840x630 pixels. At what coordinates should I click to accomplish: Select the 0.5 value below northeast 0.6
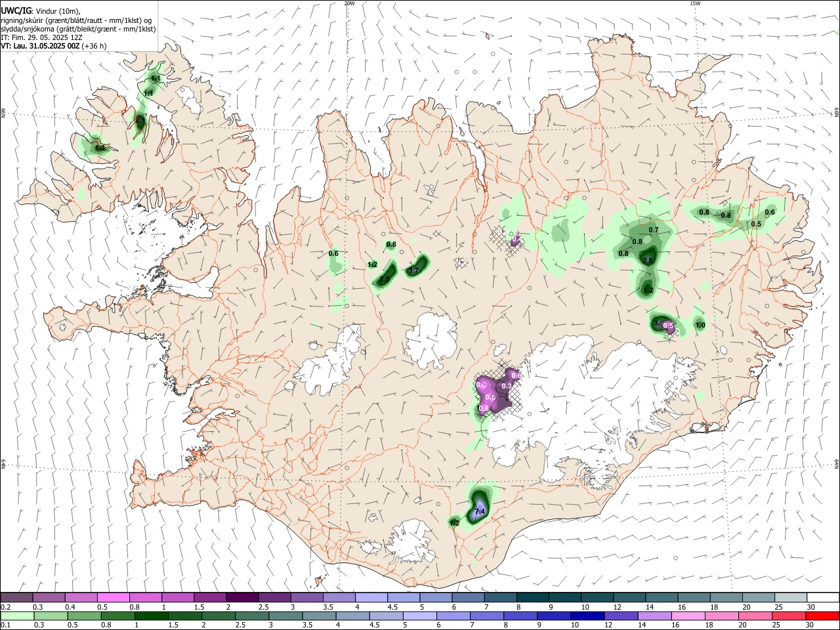[x=756, y=224]
